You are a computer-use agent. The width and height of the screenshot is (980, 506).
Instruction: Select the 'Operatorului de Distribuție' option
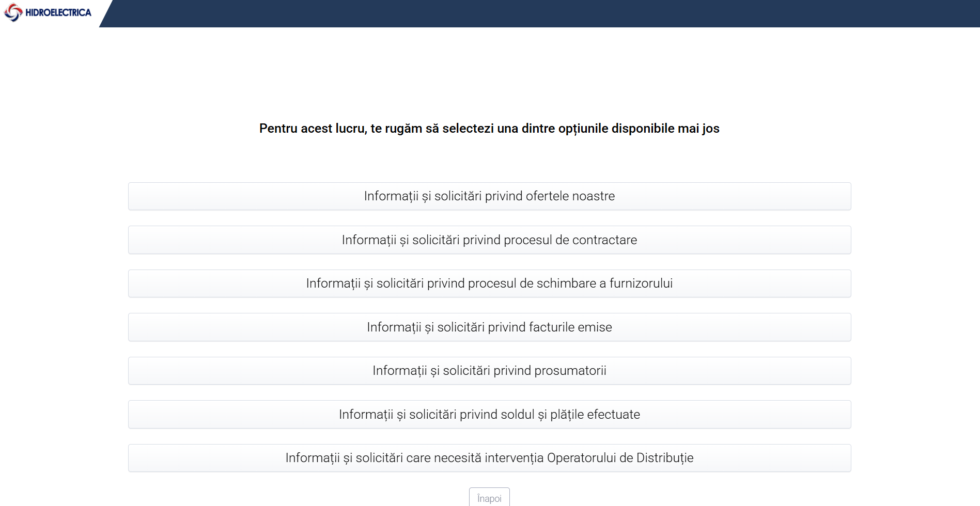tap(489, 458)
